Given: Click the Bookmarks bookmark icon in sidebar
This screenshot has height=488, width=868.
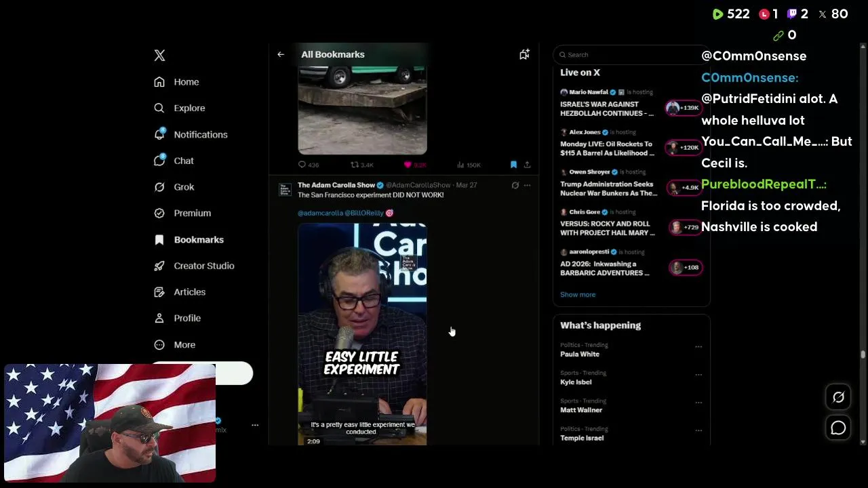Looking at the screenshot, I should 159,239.
